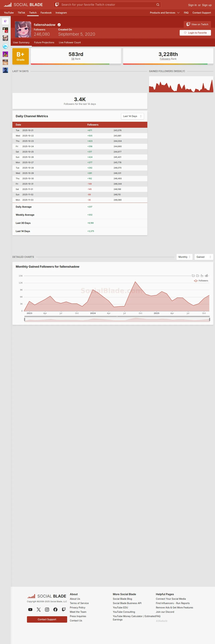Click the Gained Followers weekly mini chart
Screen dimensions: 215x644
(x=181, y=84)
